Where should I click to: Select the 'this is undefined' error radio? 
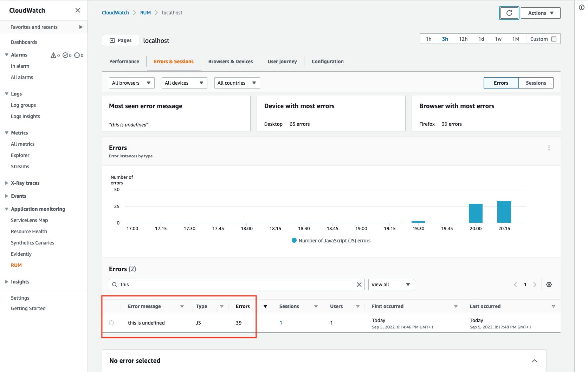[x=111, y=323]
